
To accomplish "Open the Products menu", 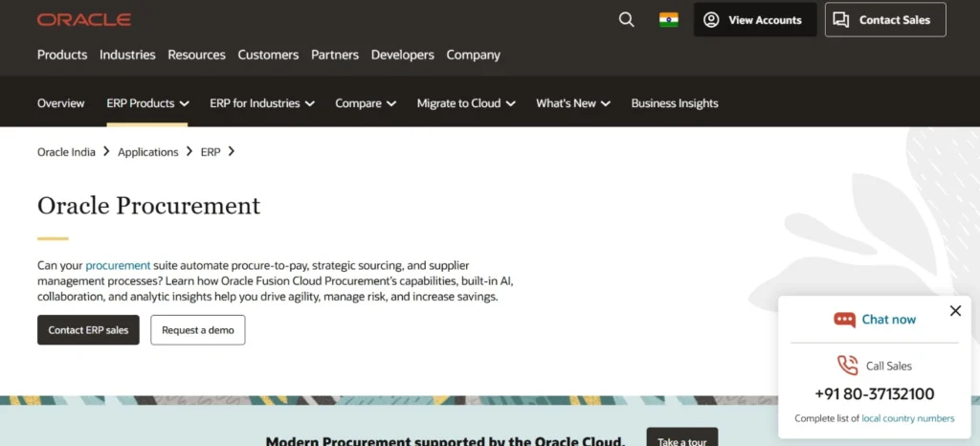I will [62, 55].
